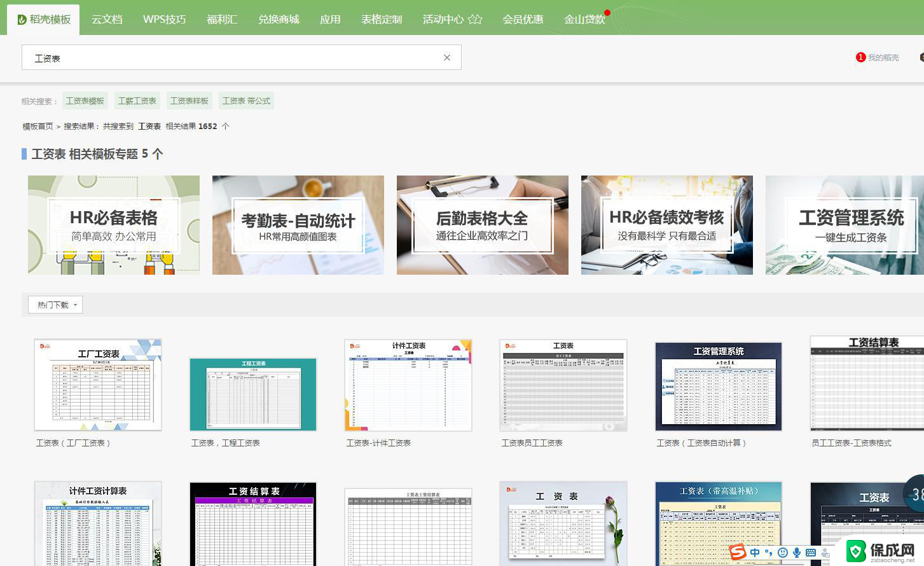Select related search tag 工资表 带公式

tap(246, 100)
